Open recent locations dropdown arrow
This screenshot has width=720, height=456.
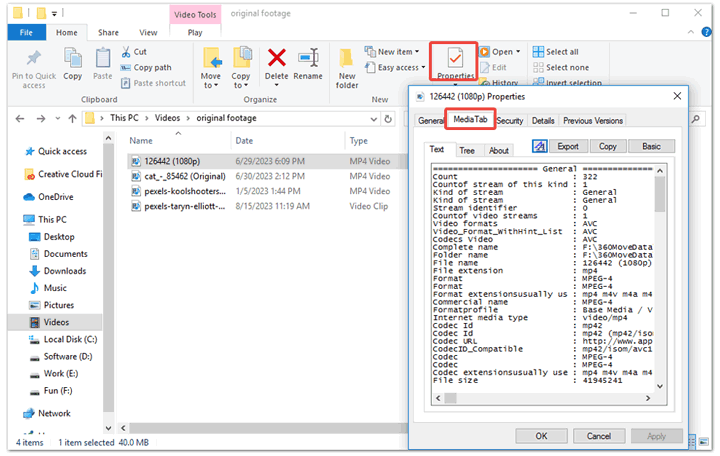coord(57,118)
